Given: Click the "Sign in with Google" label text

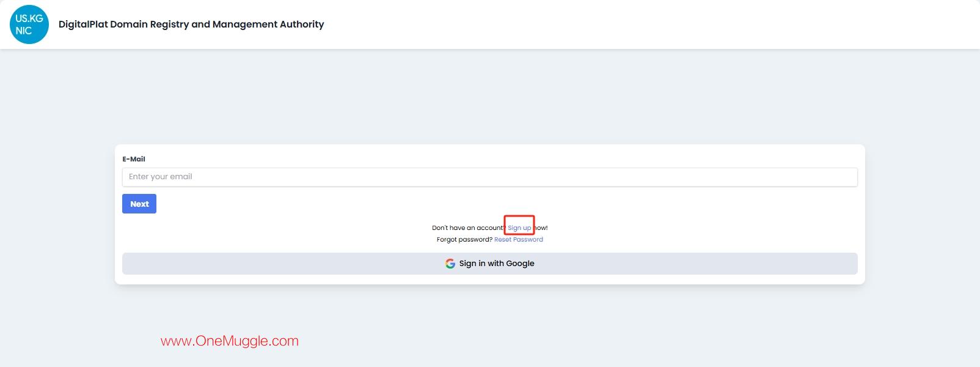Looking at the screenshot, I should click(x=497, y=264).
